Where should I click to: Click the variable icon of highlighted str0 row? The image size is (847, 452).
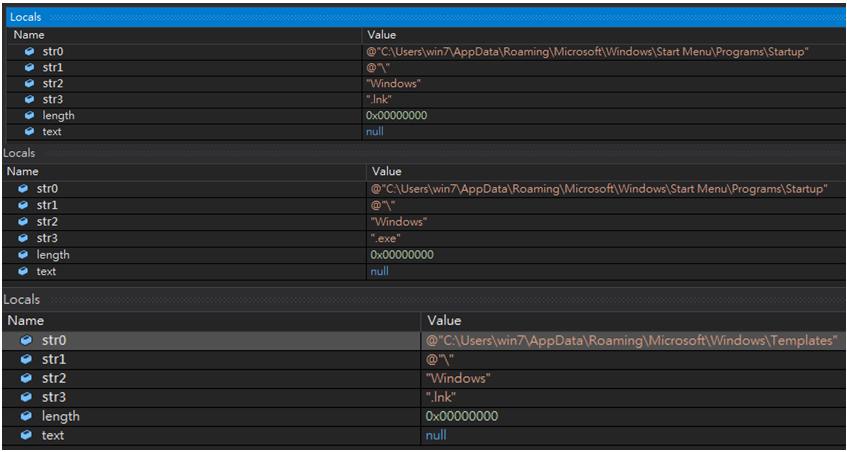point(26,341)
